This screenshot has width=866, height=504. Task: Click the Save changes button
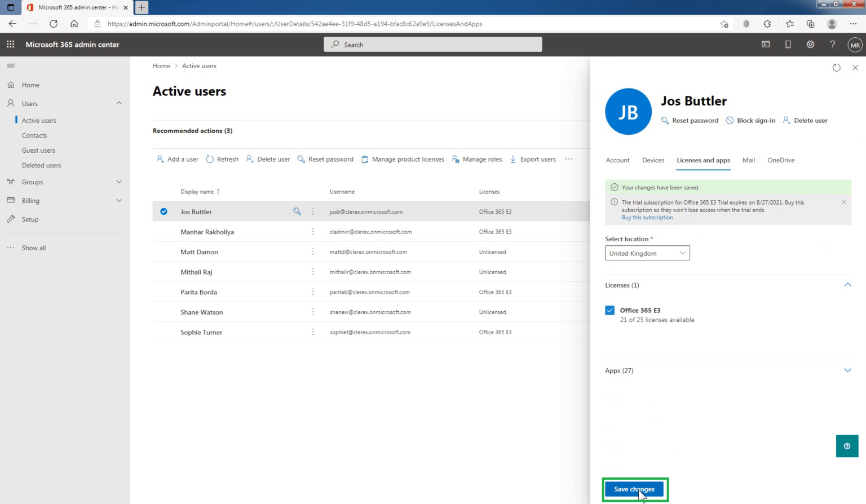pyautogui.click(x=634, y=489)
